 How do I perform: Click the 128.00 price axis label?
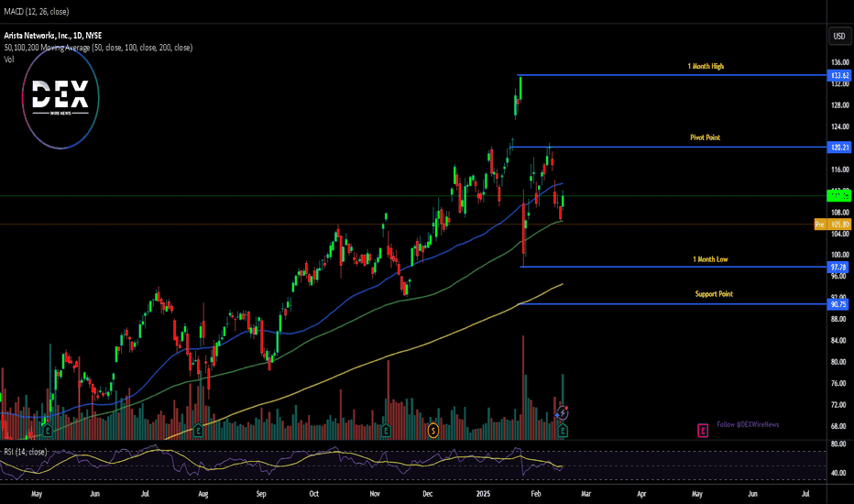(x=840, y=105)
